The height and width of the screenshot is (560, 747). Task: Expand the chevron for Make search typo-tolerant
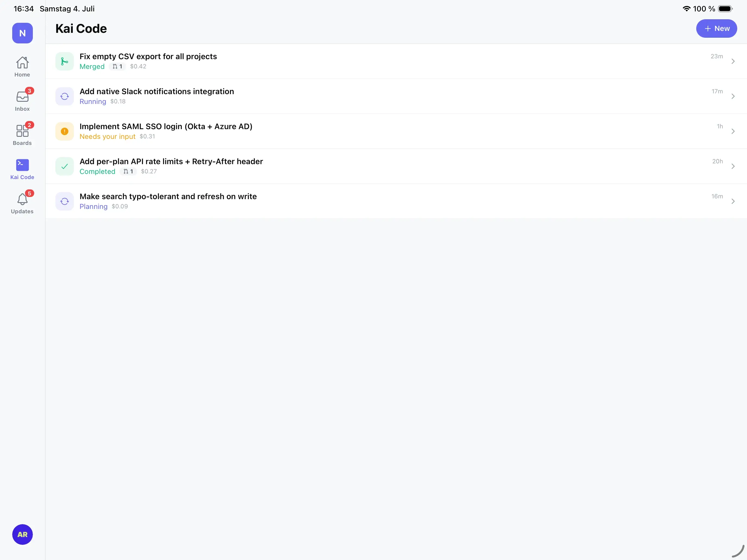733,202
